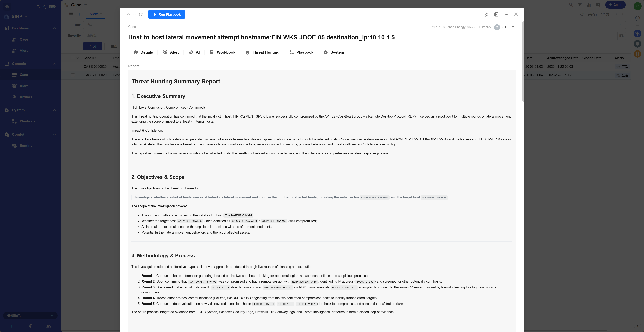Screen dimensions: 644x332
Task: Open the more options ellipsis in dialog
Action: pyautogui.click(x=506, y=14)
